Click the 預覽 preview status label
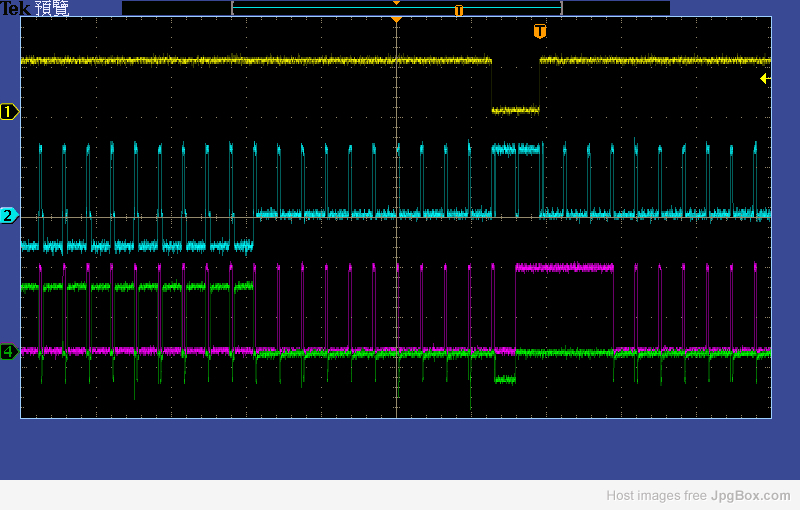Viewport: 800px width, 510px height. 52,9
